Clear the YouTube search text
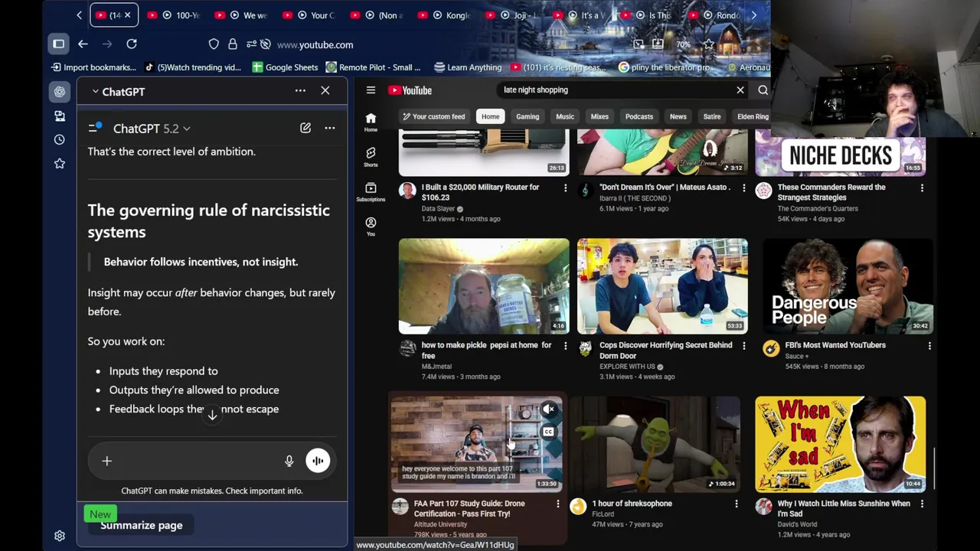This screenshot has width=980, height=551. 740,90
